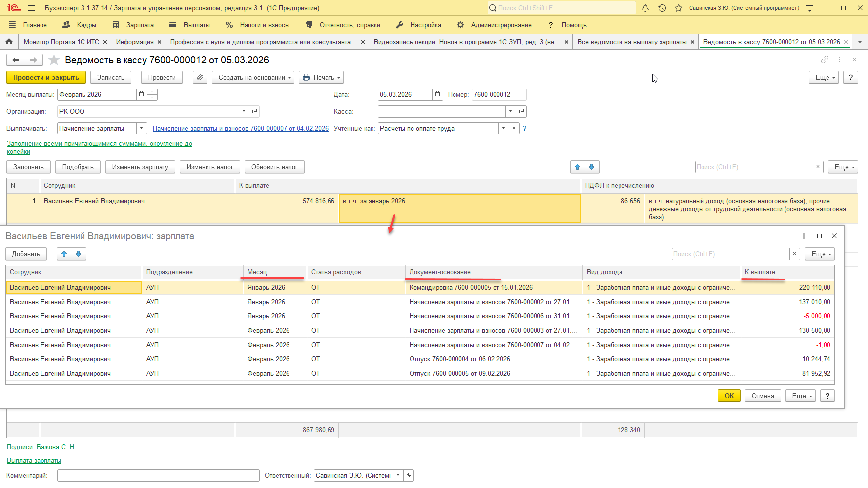The height and width of the screenshot is (488, 868).
Task: Open the history clock icon
Action: pyautogui.click(x=662, y=8)
